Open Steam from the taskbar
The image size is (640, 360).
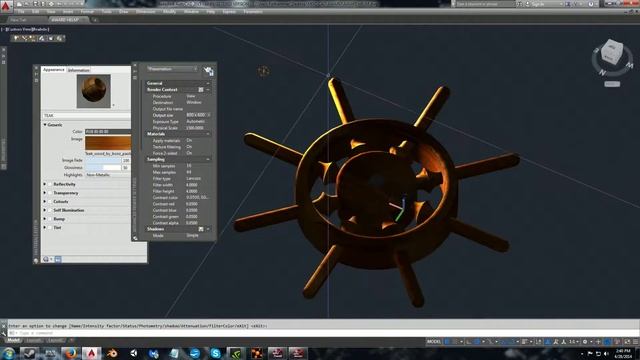click(x=29, y=353)
